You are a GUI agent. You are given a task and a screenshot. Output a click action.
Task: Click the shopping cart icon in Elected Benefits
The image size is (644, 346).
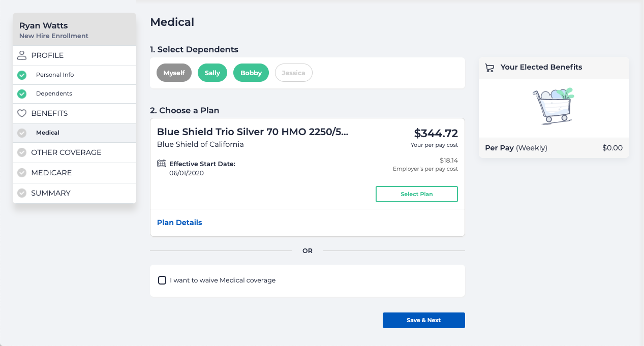(x=489, y=67)
